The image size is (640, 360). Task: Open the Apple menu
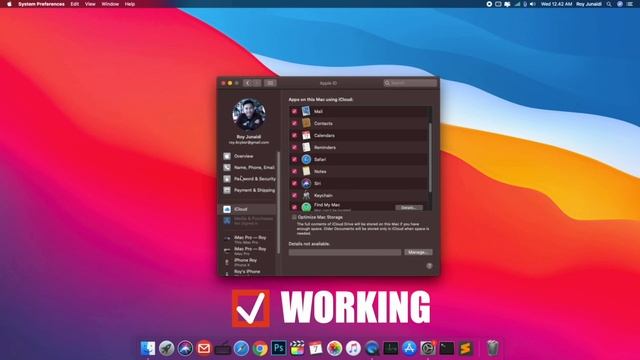9,4
